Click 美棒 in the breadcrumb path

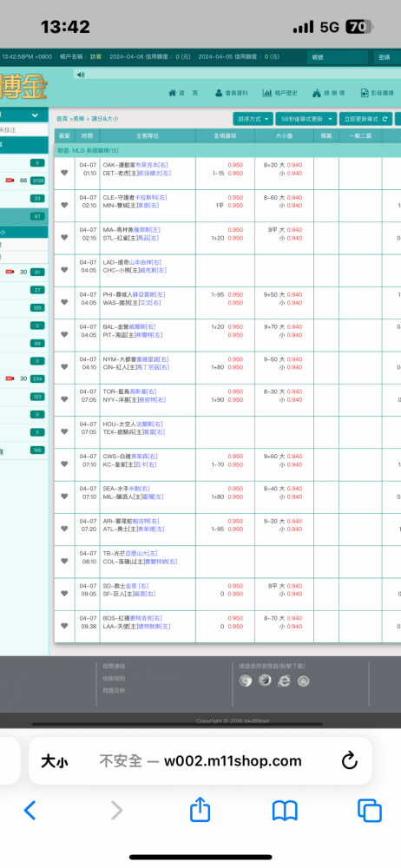click(x=79, y=119)
